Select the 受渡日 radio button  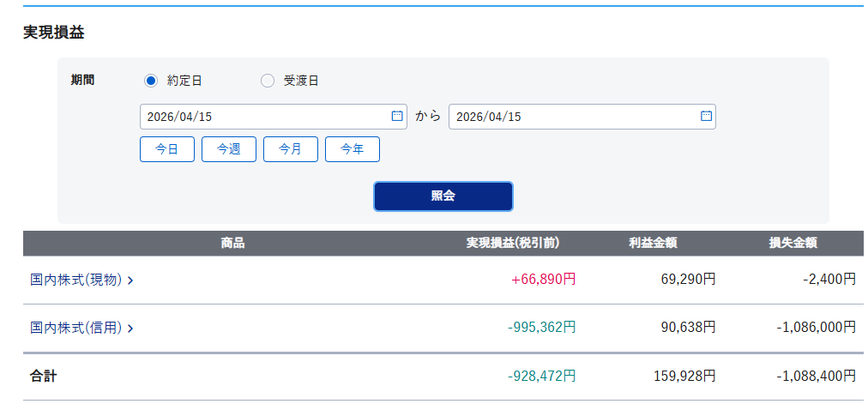coord(268,81)
